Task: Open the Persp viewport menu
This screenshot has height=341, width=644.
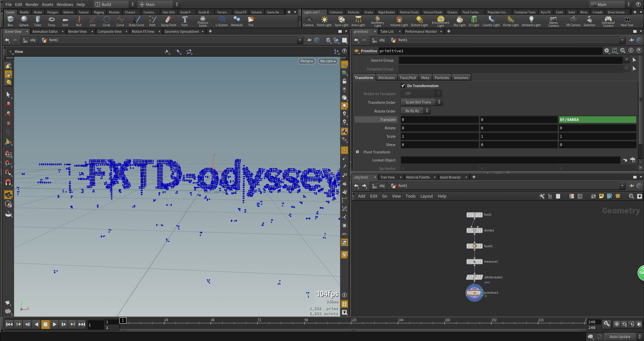Action: (x=307, y=61)
